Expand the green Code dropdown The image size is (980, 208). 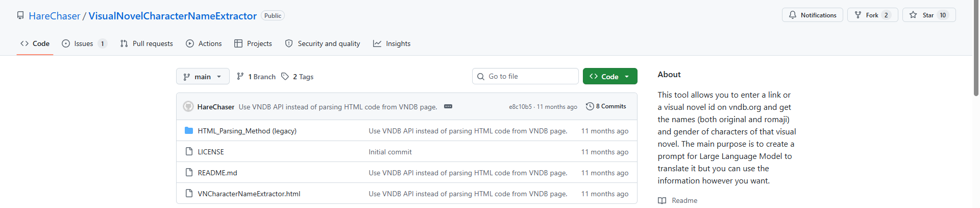[x=610, y=77]
